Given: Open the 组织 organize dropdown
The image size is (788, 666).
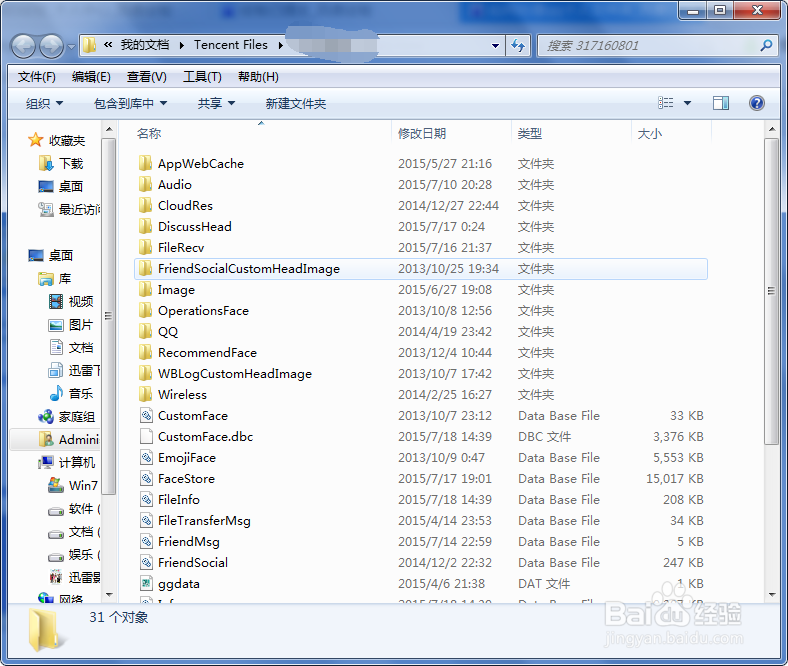Looking at the screenshot, I should [x=44, y=104].
